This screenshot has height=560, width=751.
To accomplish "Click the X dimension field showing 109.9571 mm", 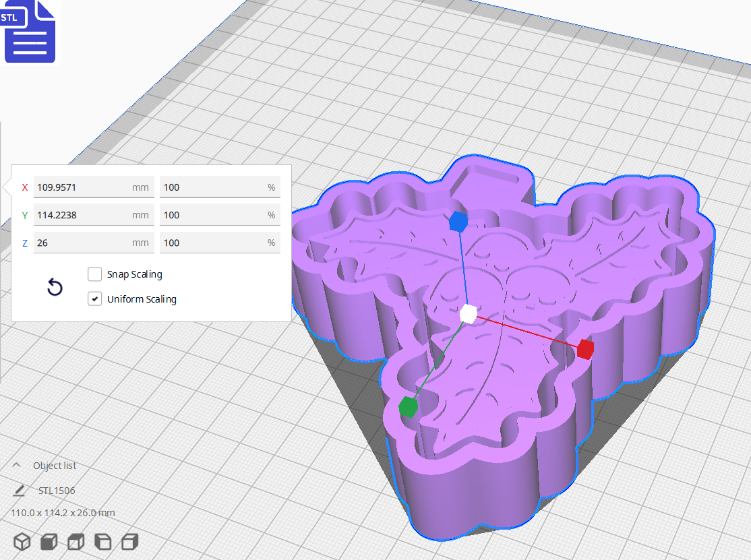I will (93, 187).
